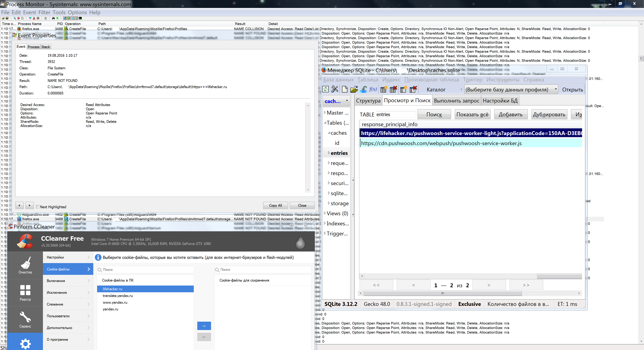Open the Выполнить запрос tab
644x350 pixels.
[x=456, y=101]
